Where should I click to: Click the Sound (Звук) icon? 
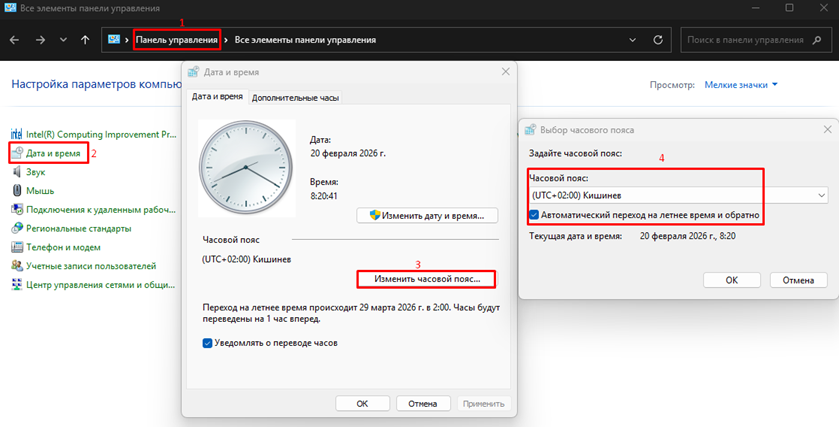[17, 172]
